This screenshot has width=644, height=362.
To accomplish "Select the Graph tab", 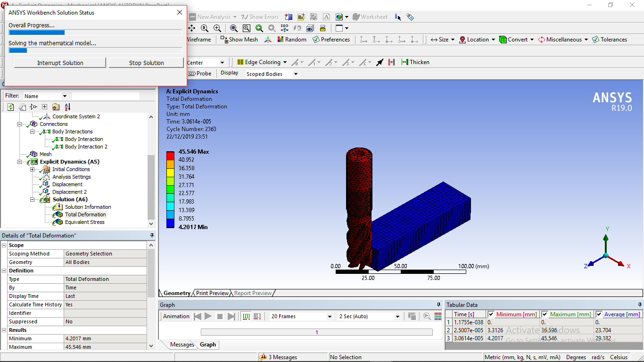I will tap(208, 345).
